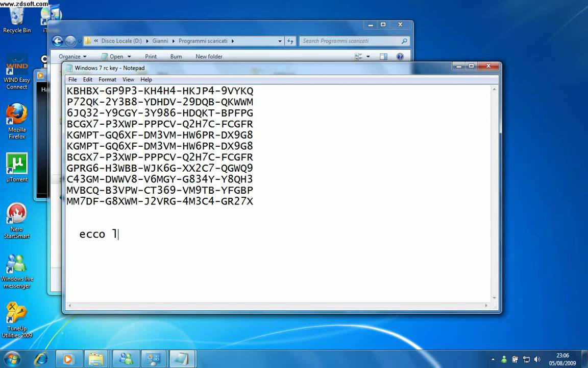Create a New folder in Explorer
The width and height of the screenshot is (588, 368).
coord(209,56)
